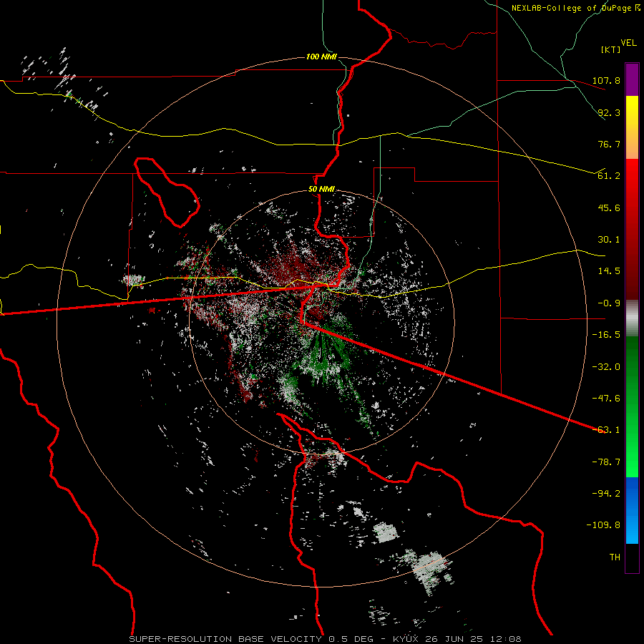The width and height of the screenshot is (644, 644).
Task: Click the 100 NMI range ring label
Action: click(321, 57)
